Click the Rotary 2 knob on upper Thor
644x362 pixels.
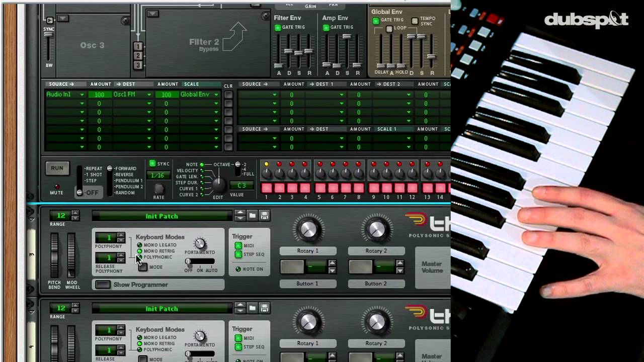[x=376, y=229]
